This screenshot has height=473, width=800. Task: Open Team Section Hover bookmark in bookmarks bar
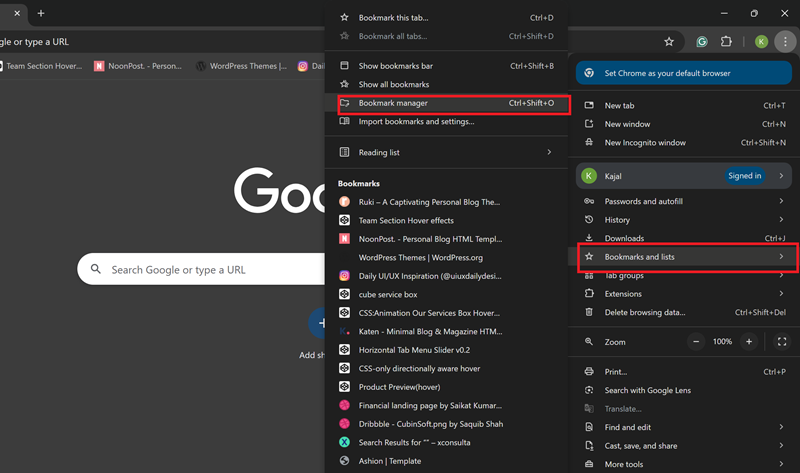coord(41,66)
